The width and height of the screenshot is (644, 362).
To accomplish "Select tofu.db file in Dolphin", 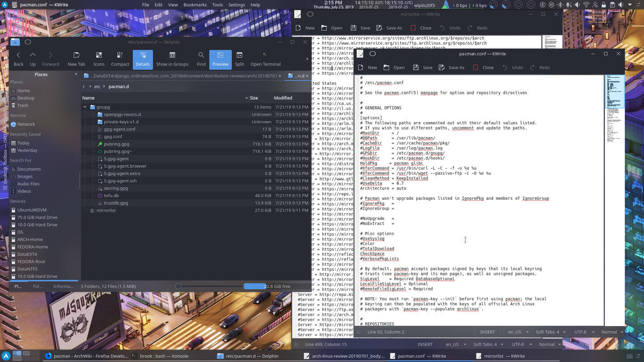I will [x=111, y=196].
